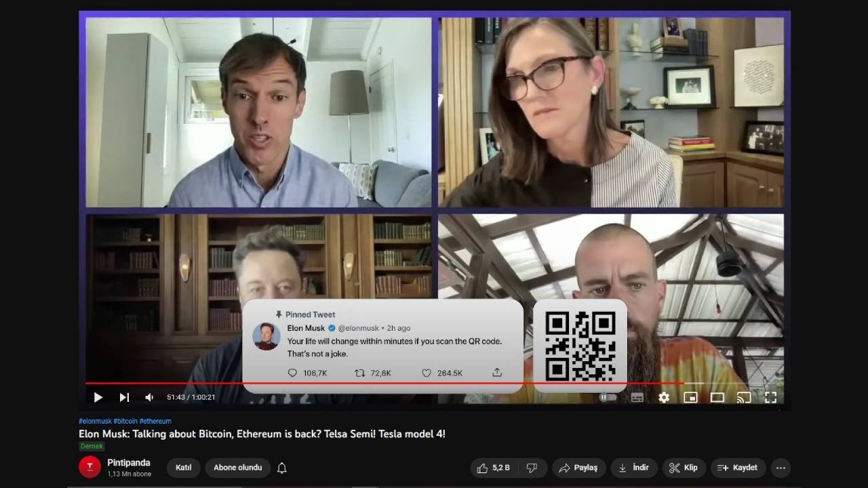Dislike the video
Image resolution: width=868 pixels, height=488 pixels.
(x=532, y=468)
